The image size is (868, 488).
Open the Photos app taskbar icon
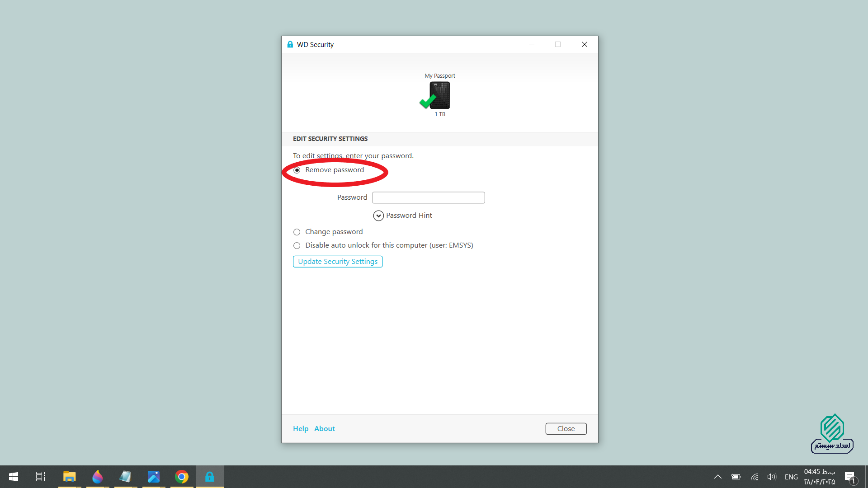[x=154, y=477]
